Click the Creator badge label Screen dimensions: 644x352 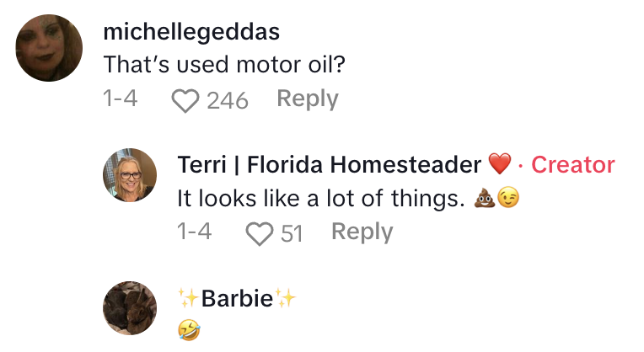tap(572, 164)
